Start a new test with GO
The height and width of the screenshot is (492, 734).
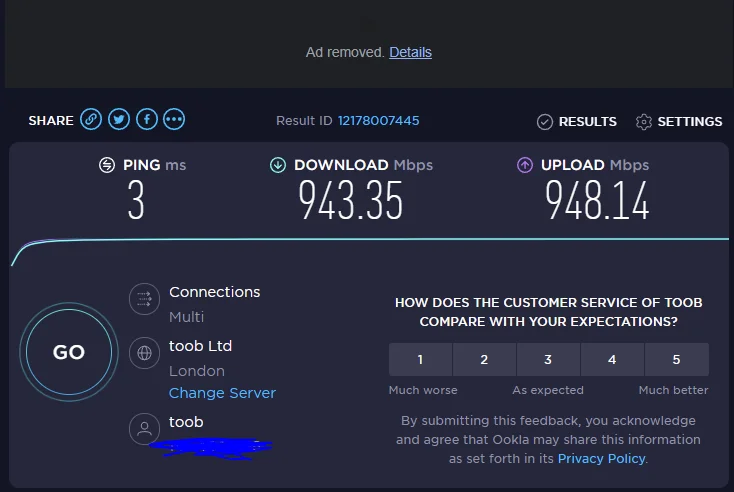tap(69, 352)
